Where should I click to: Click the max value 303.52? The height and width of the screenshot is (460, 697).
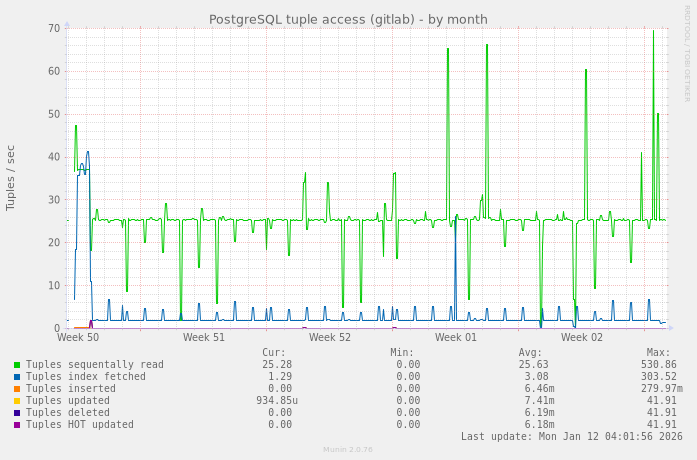click(x=659, y=376)
